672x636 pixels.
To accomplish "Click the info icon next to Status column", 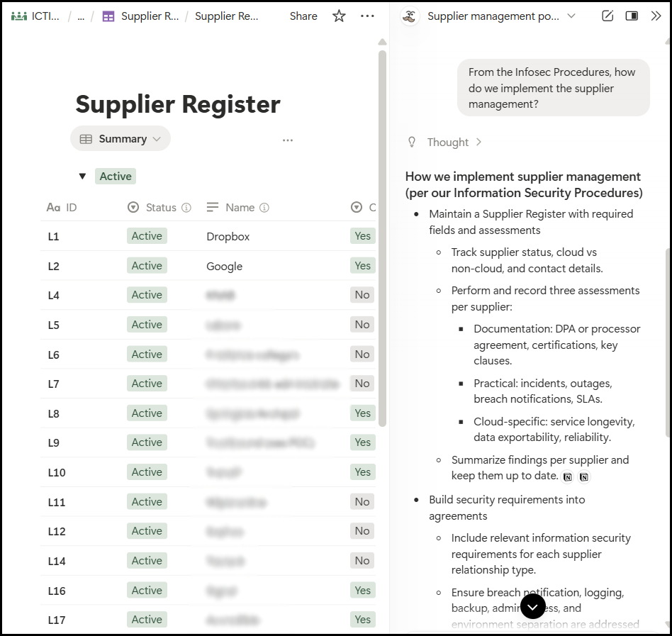I will coord(186,208).
